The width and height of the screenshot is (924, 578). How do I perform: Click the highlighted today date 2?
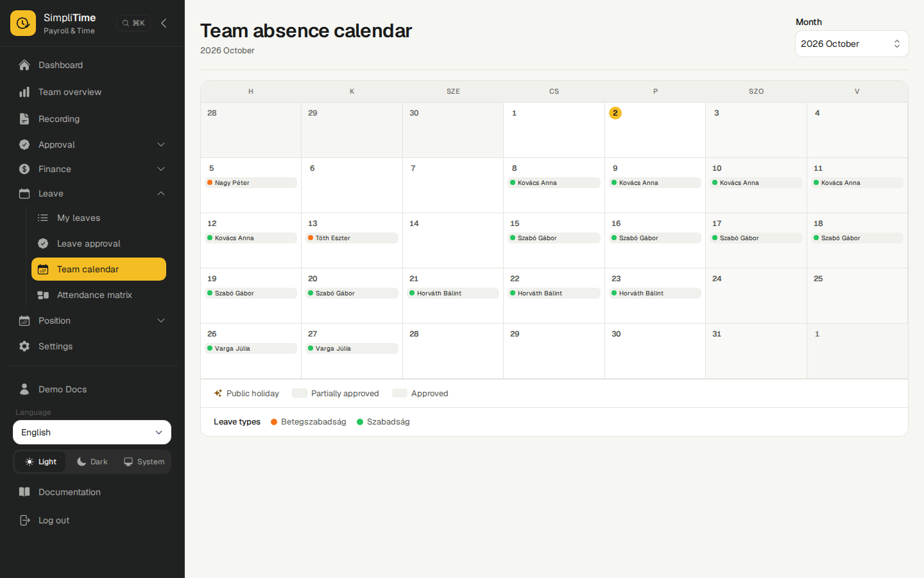(x=615, y=113)
